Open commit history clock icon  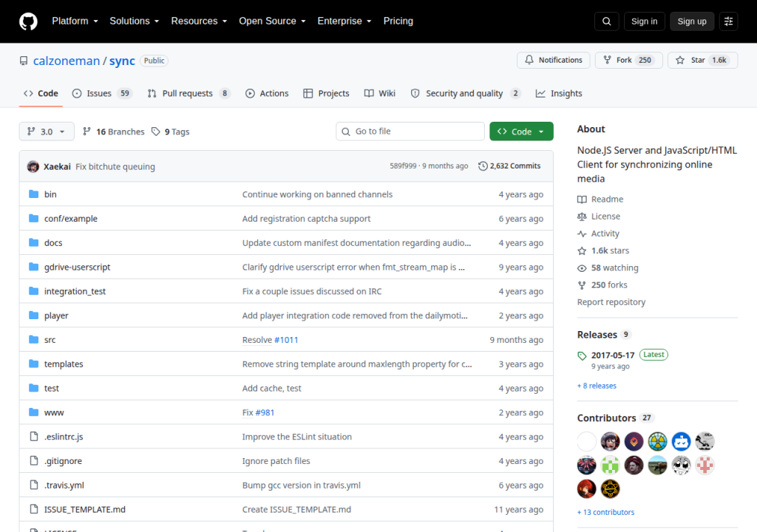(x=483, y=166)
